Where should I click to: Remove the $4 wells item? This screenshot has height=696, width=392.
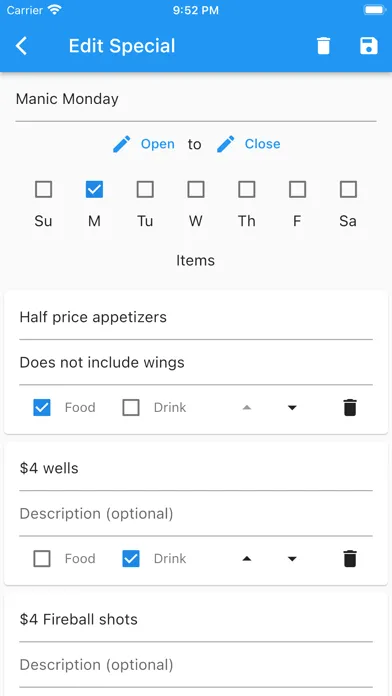tap(350, 558)
